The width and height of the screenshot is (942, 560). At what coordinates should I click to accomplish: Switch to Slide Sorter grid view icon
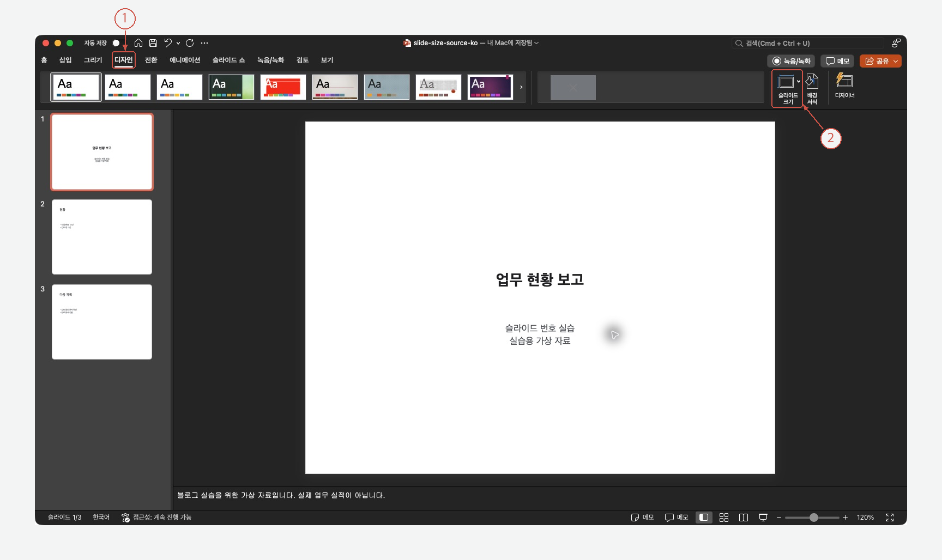(x=724, y=518)
